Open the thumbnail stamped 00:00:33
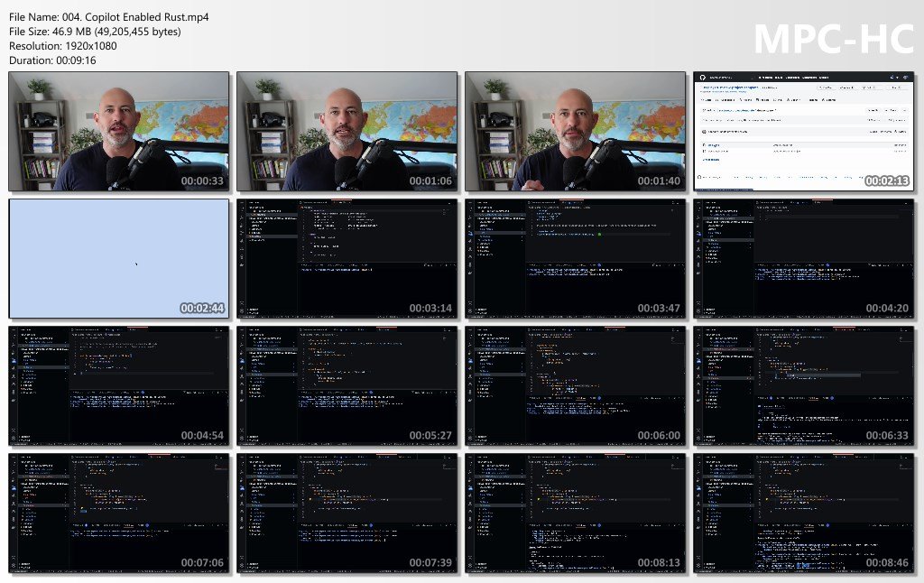The height and width of the screenshot is (583, 924). [x=119, y=132]
